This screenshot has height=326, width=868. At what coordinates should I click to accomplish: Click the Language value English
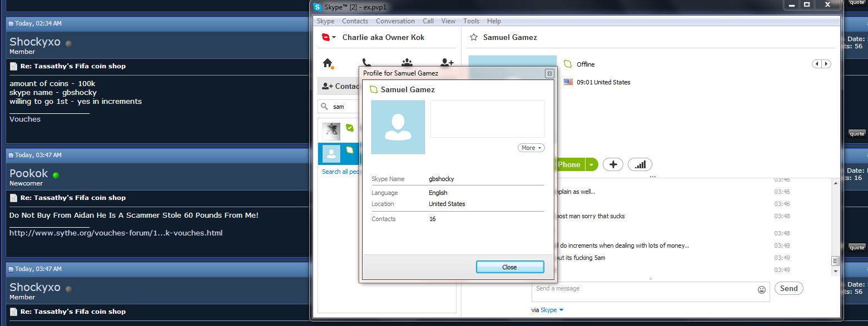(x=438, y=193)
